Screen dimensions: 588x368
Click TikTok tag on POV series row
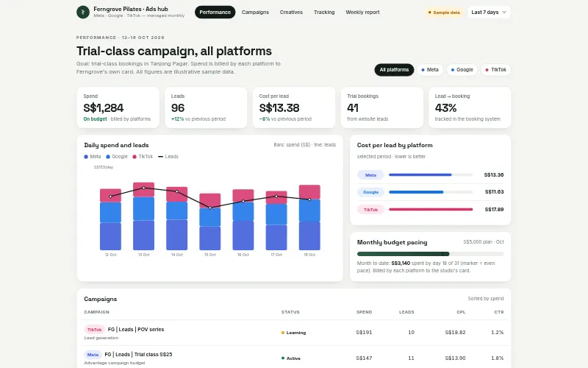click(x=95, y=330)
